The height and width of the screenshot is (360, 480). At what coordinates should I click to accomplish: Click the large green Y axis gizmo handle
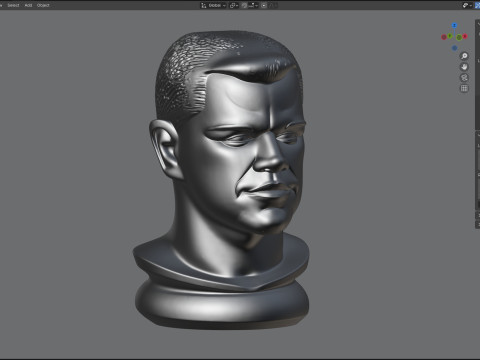pos(459,37)
